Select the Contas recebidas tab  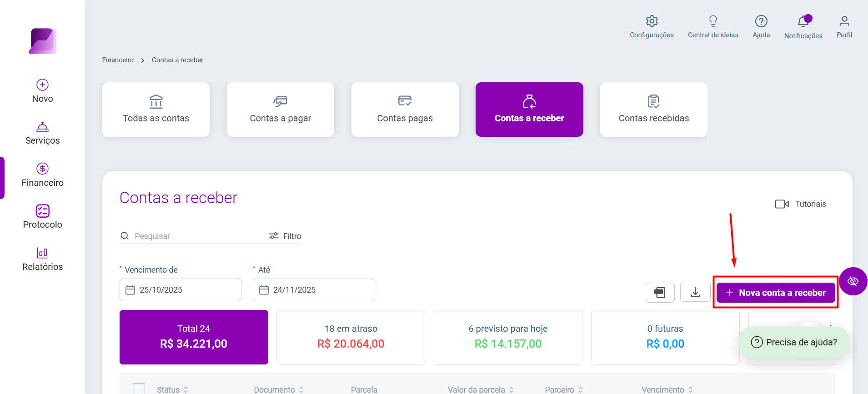pos(654,110)
